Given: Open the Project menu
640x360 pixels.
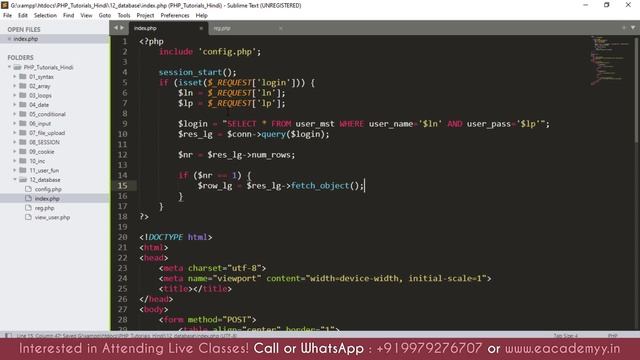Looking at the screenshot, I should tap(145, 16).
